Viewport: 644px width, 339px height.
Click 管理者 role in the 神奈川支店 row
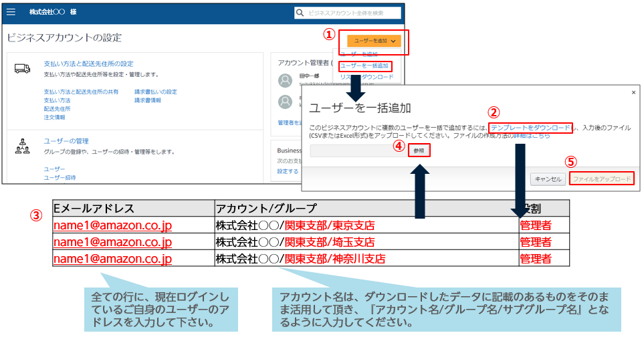(x=536, y=259)
